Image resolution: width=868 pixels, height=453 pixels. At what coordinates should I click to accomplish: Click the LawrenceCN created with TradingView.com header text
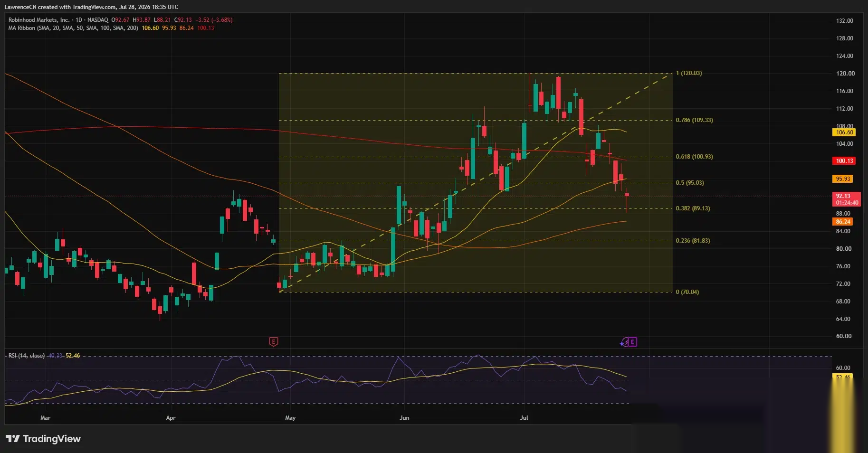click(x=61, y=7)
